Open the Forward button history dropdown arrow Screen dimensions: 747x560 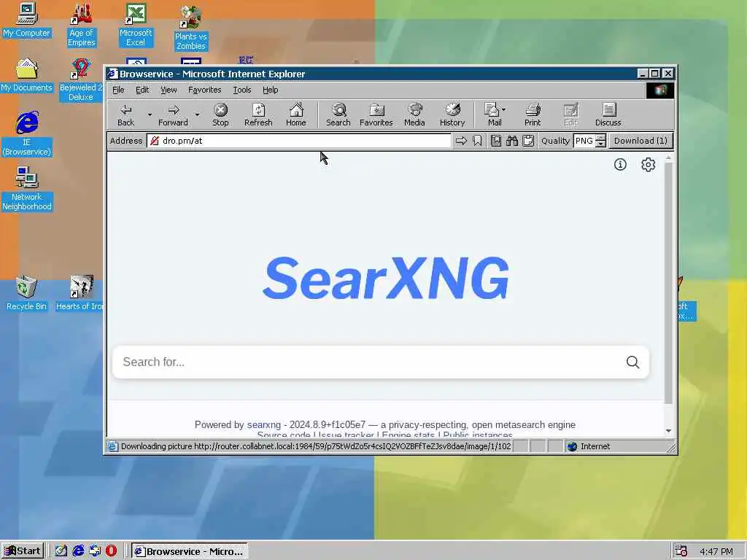click(197, 114)
